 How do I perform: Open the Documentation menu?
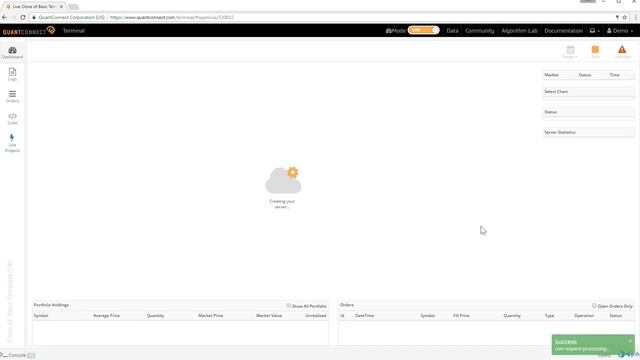click(x=563, y=31)
